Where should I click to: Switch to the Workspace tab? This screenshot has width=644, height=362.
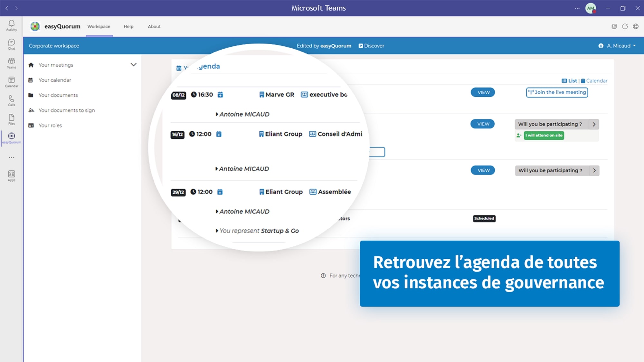[99, 26]
